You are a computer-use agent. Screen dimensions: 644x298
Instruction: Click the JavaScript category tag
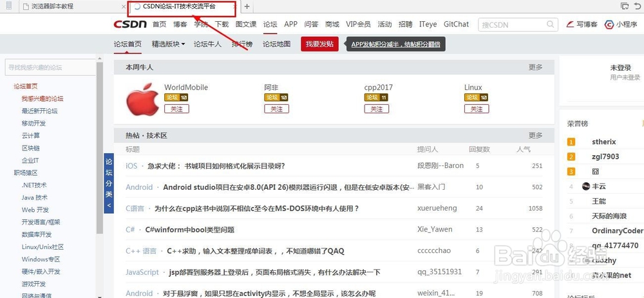coord(142,272)
